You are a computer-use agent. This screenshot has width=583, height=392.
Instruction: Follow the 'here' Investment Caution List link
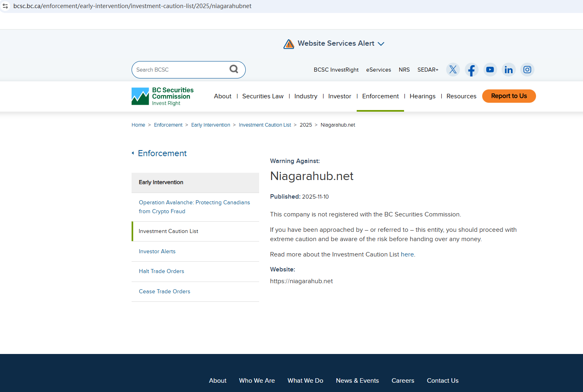coord(407,254)
